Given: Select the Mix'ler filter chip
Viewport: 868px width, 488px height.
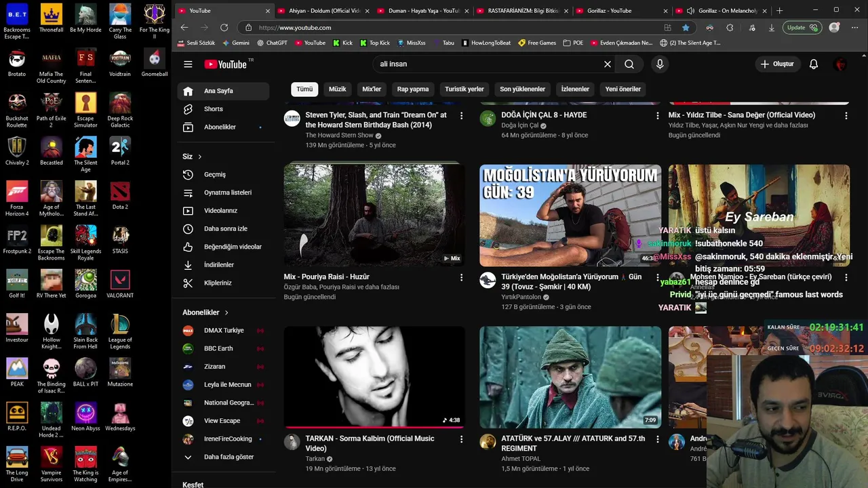Looking at the screenshot, I should [x=372, y=89].
